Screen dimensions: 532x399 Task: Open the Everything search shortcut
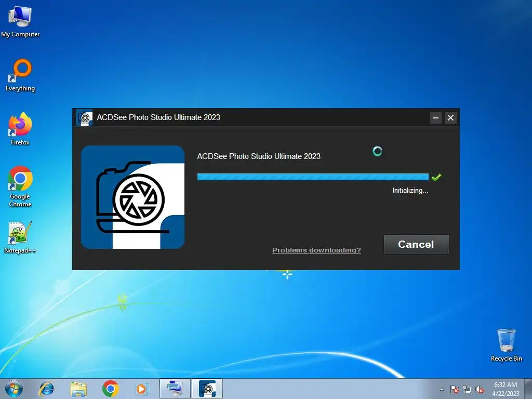point(20,75)
